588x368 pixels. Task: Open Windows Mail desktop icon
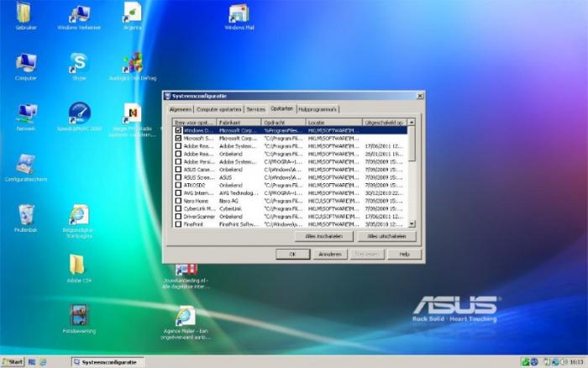click(239, 14)
